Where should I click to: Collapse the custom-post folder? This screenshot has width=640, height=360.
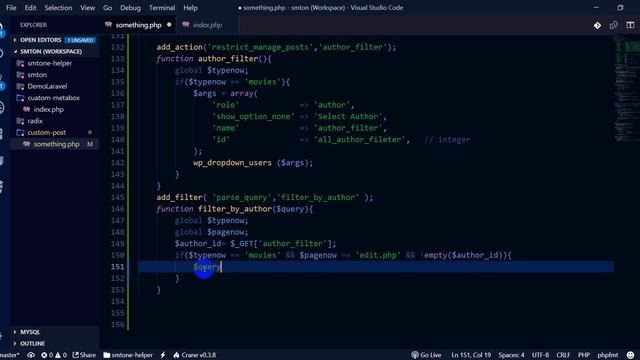(x=47, y=133)
